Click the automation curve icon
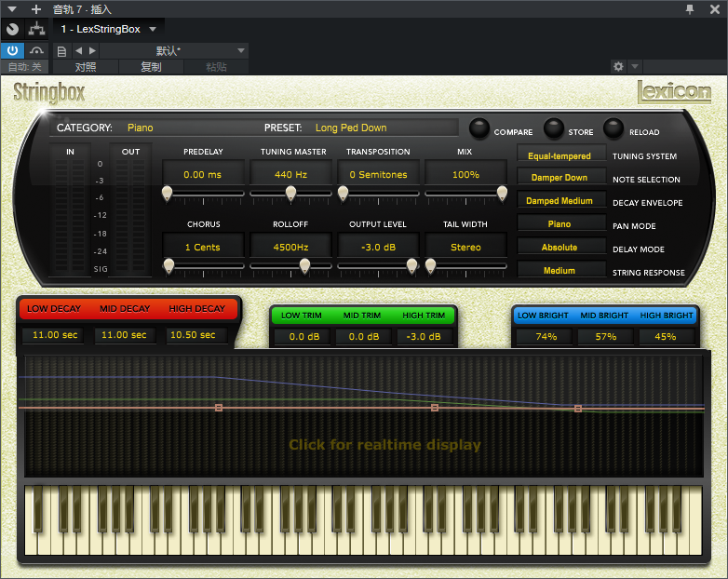Screen dimensions: 728x579 coord(36,50)
